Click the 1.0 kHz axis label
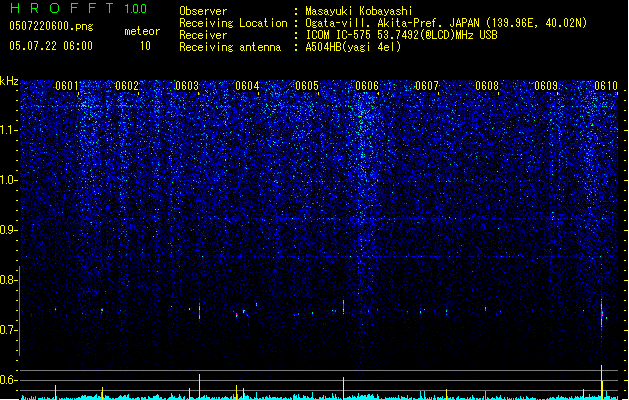 coord(8,181)
